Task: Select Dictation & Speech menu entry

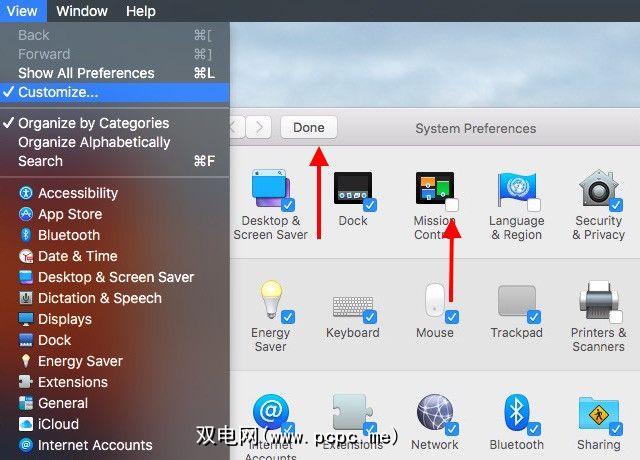Action: click(x=115, y=298)
